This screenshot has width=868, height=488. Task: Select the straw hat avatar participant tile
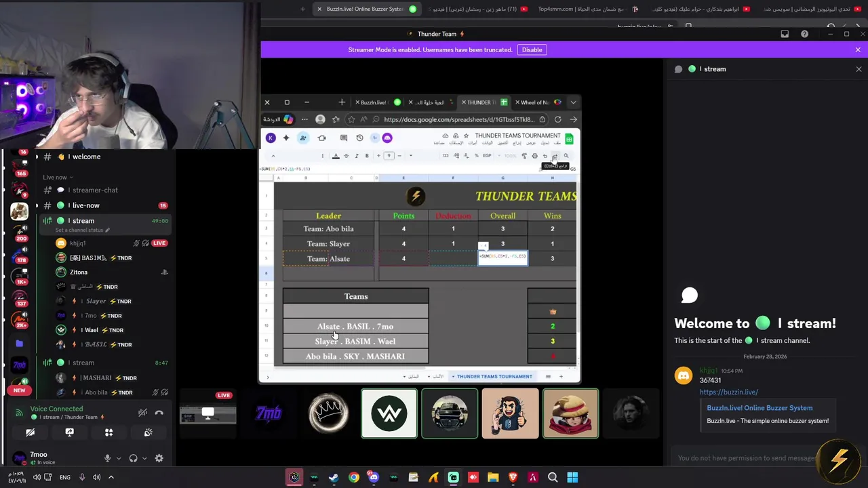point(571,413)
